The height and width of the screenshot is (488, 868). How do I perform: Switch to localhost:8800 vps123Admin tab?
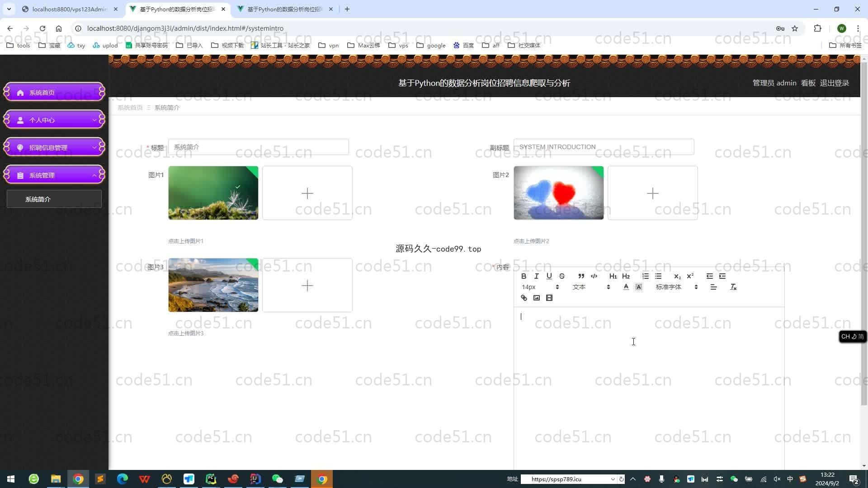pos(69,9)
